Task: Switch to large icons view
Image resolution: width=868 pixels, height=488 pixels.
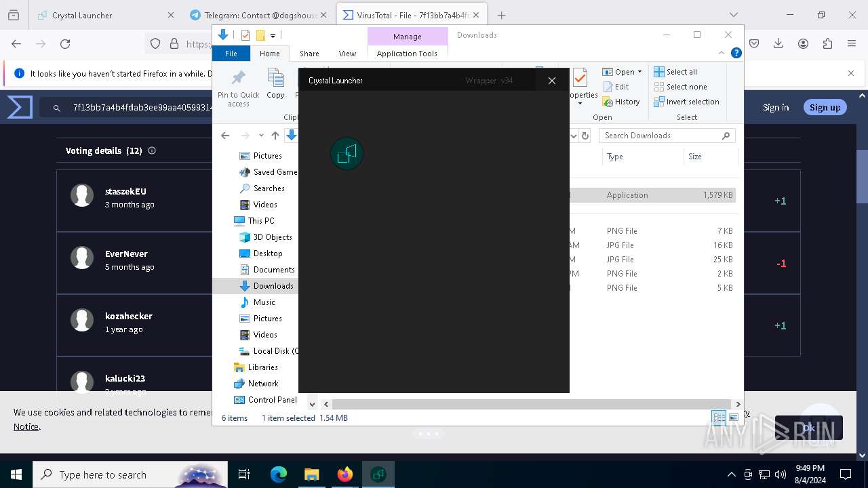Action: (x=733, y=418)
